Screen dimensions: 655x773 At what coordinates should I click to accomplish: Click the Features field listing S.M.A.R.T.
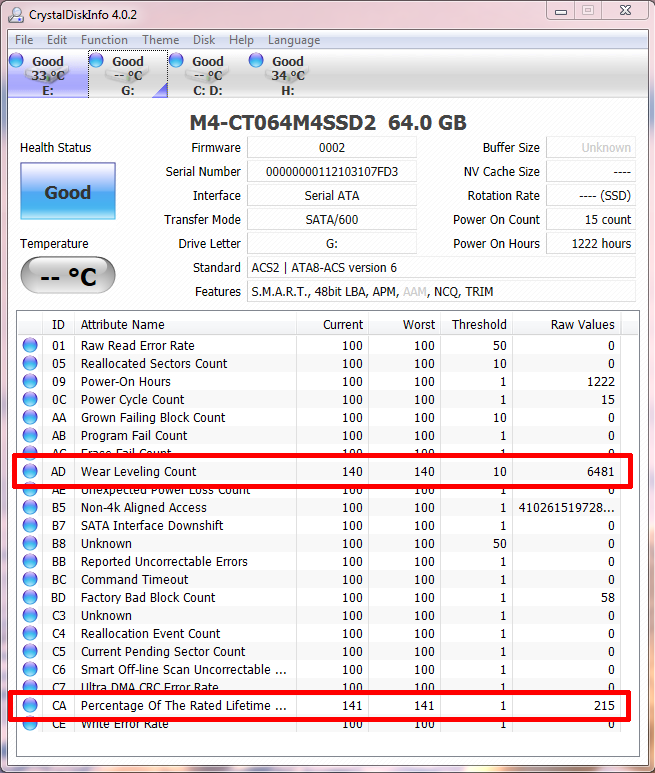tap(441, 292)
